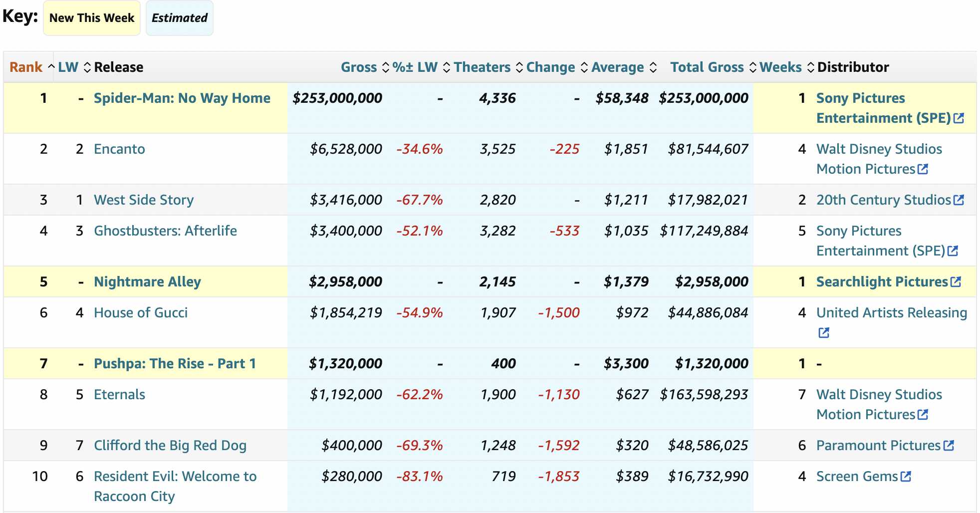Open the Searchlight Pictures distributor link
The width and height of the screenshot is (980, 513).
pyautogui.click(x=882, y=282)
